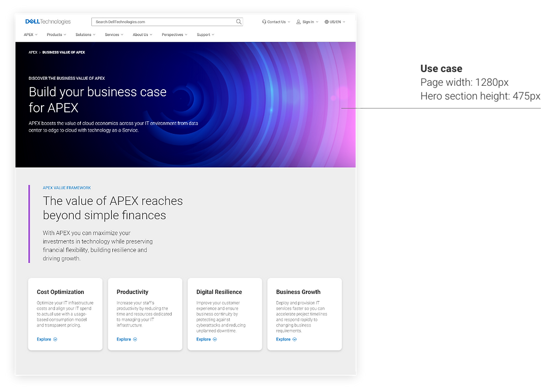Click the Contact Us headset icon
The image size is (541, 392).
point(264,22)
